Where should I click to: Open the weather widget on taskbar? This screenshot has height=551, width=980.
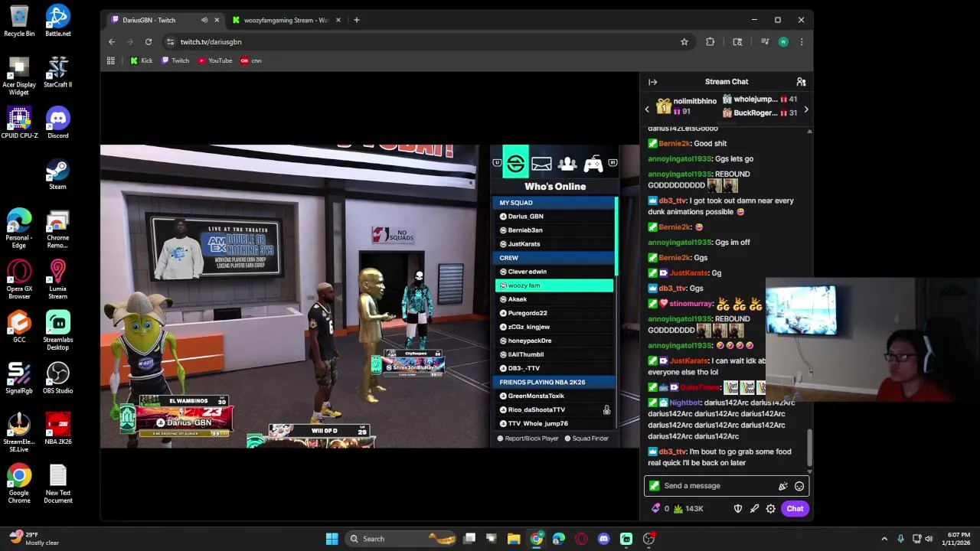click(x=34, y=539)
